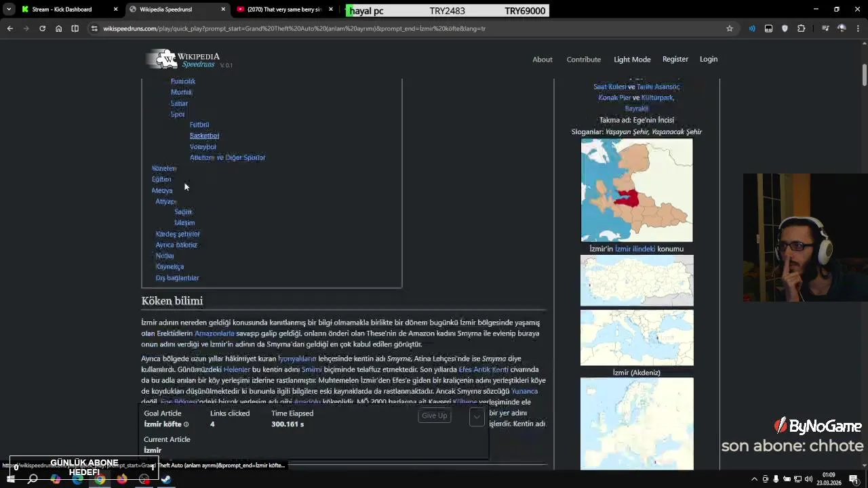Open Windows taskbar search
This screenshot has width=868, height=488.
point(33,479)
